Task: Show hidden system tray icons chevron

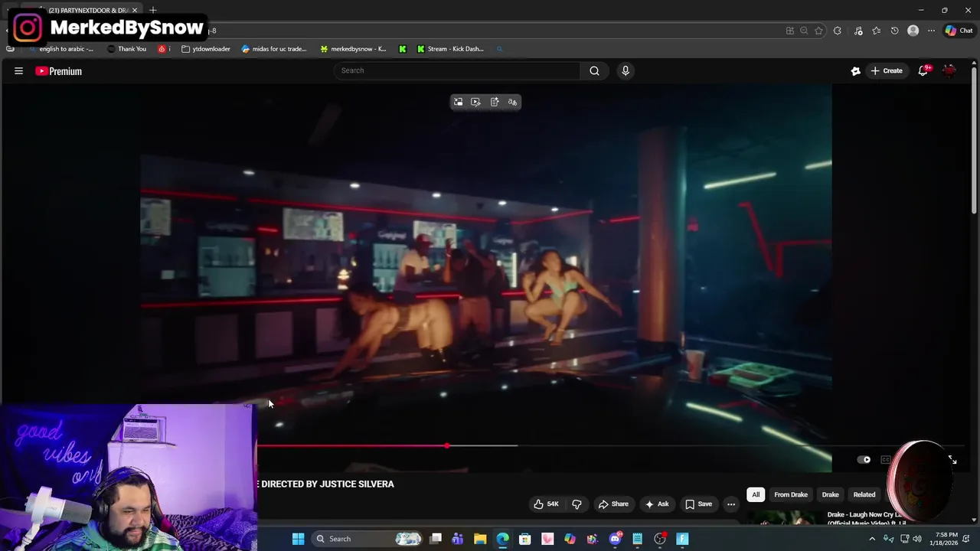Action: (x=871, y=539)
